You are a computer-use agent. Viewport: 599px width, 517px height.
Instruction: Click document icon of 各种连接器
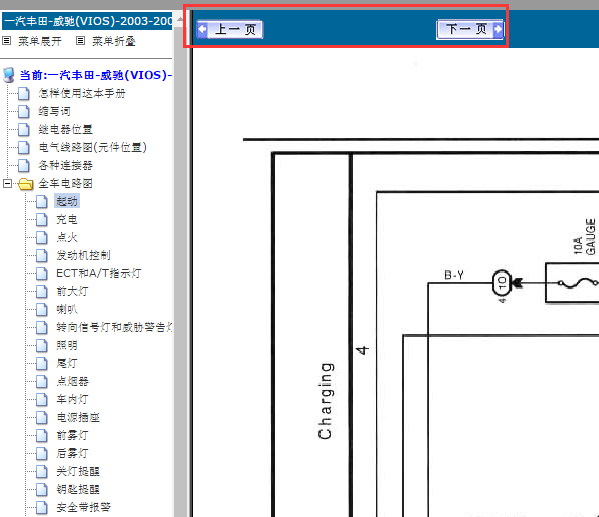(24, 165)
